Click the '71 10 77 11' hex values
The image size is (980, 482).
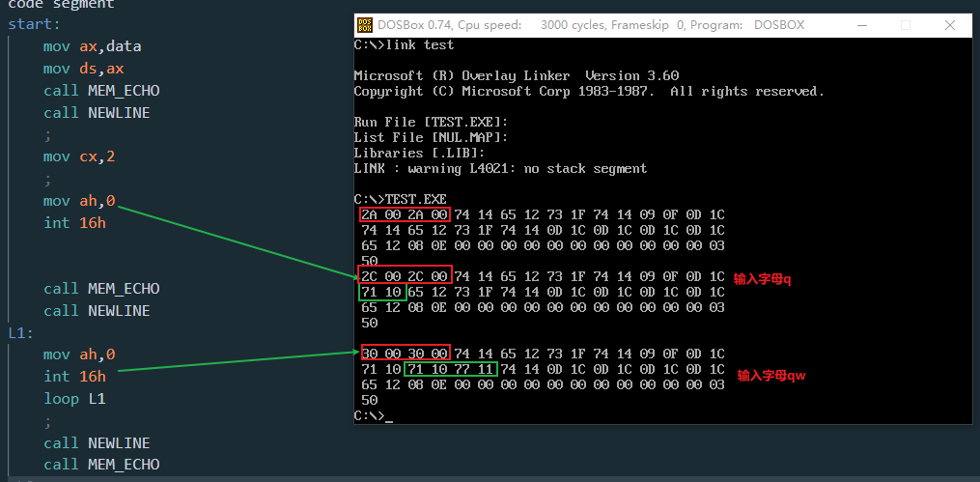451,370
